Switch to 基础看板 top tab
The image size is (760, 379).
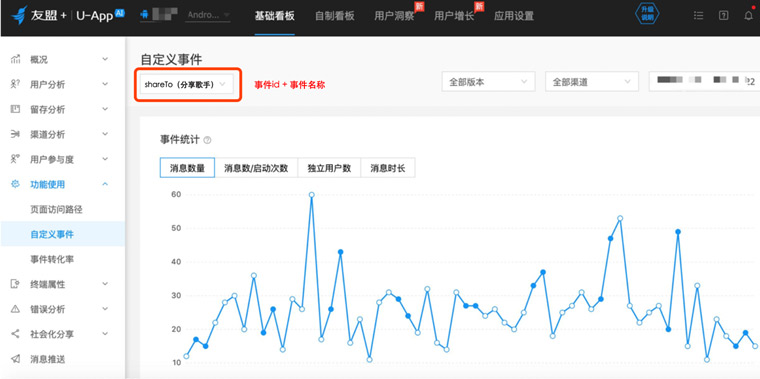[x=274, y=16]
